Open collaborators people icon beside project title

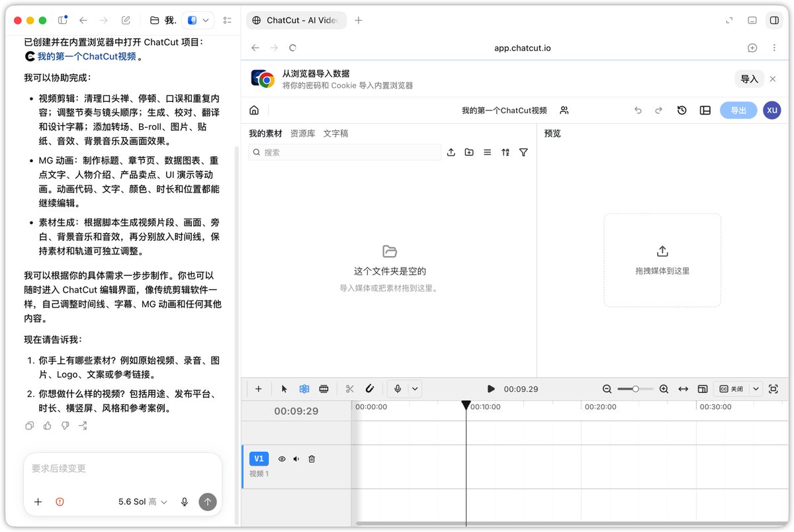[x=564, y=111]
